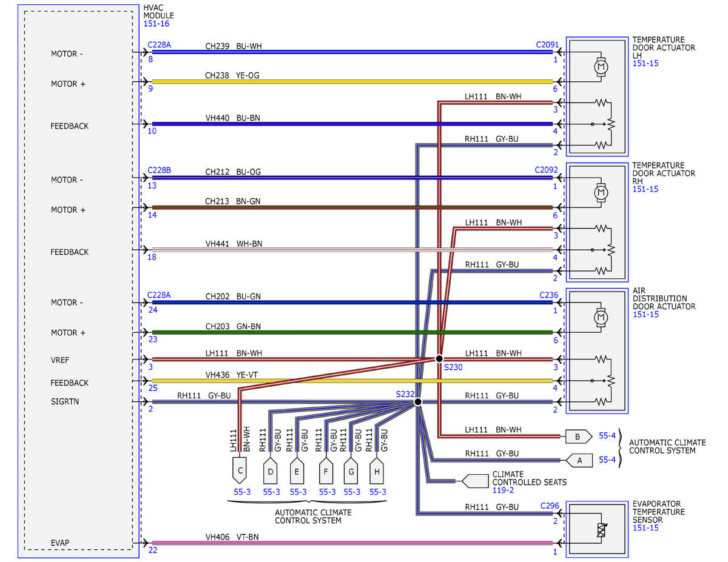This screenshot has height=562, width=728.
Task: Click the S232 splice dot
Action: tap(417, 402)
